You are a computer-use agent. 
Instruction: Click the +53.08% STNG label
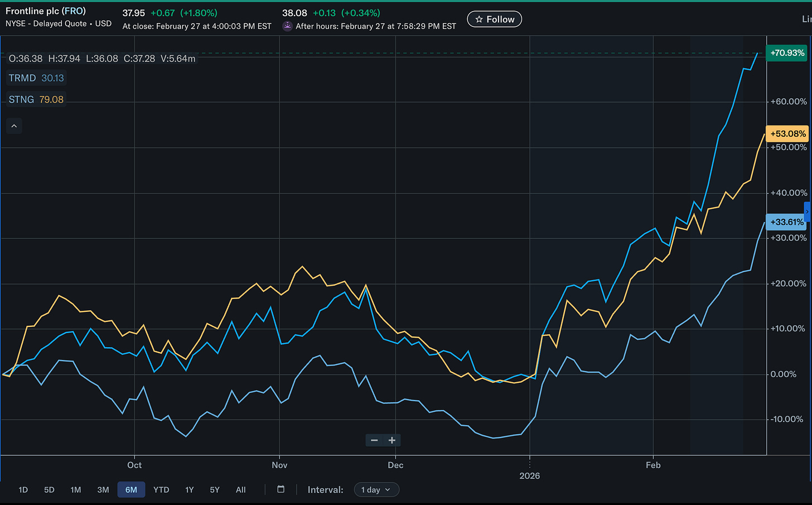787,134
